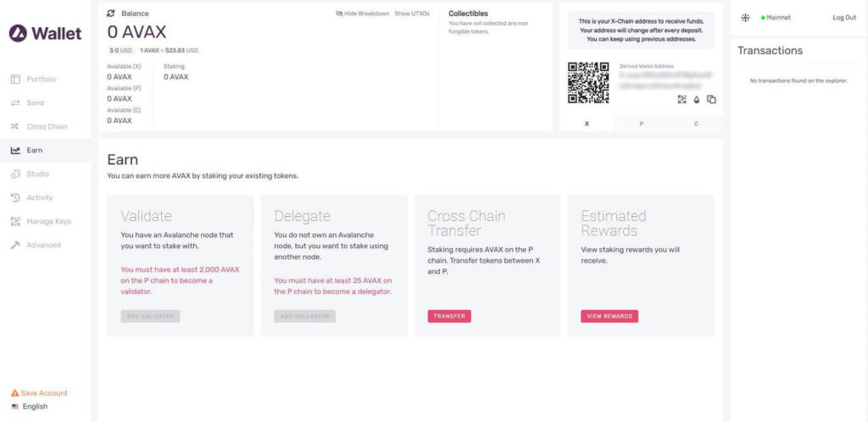Click the Send arrows icon in sidebar
This screenshot has height=422, width=868.
15,103
